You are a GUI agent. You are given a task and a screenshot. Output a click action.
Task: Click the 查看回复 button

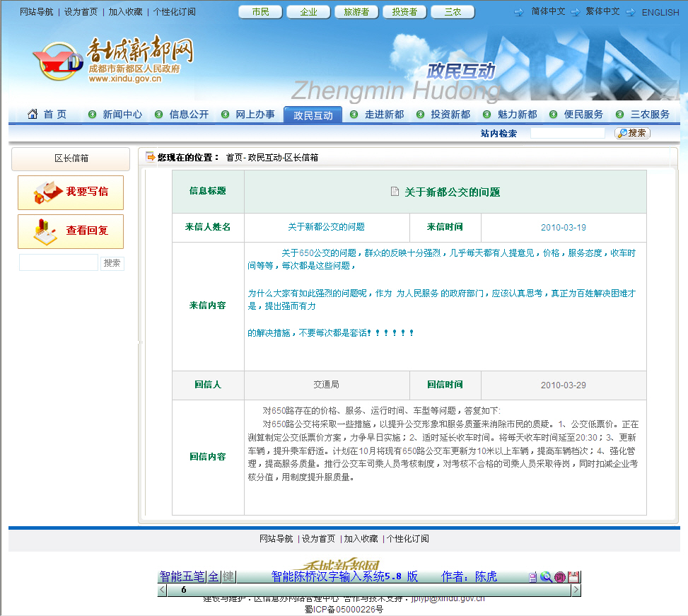click(71, 232)
